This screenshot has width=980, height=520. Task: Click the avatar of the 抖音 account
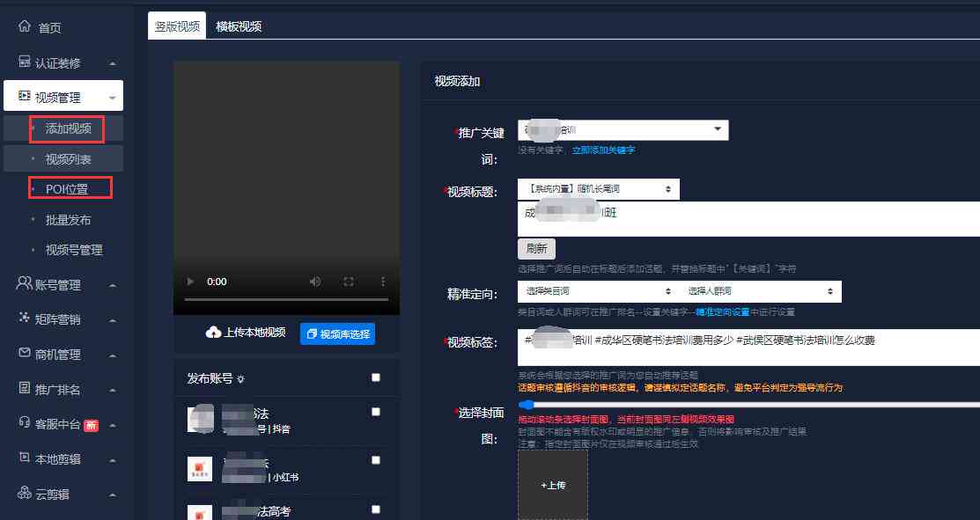click(x=200, y=419)
